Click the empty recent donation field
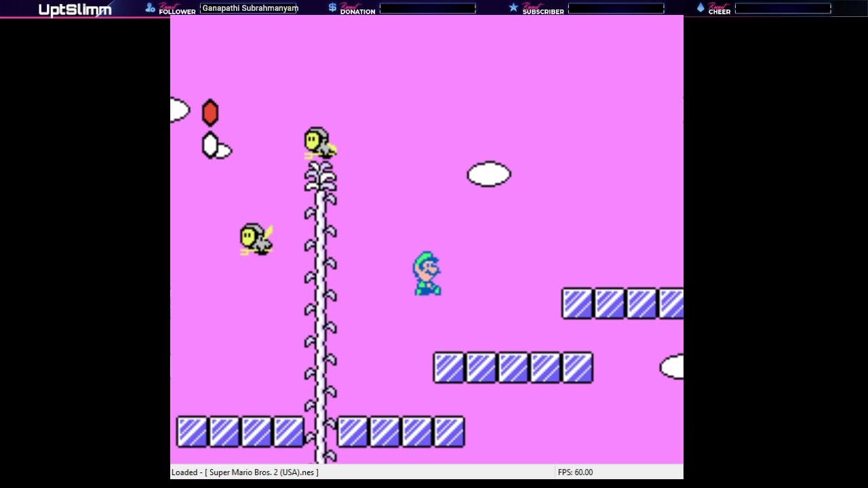 pyautogui.click(x=427, y=8)
